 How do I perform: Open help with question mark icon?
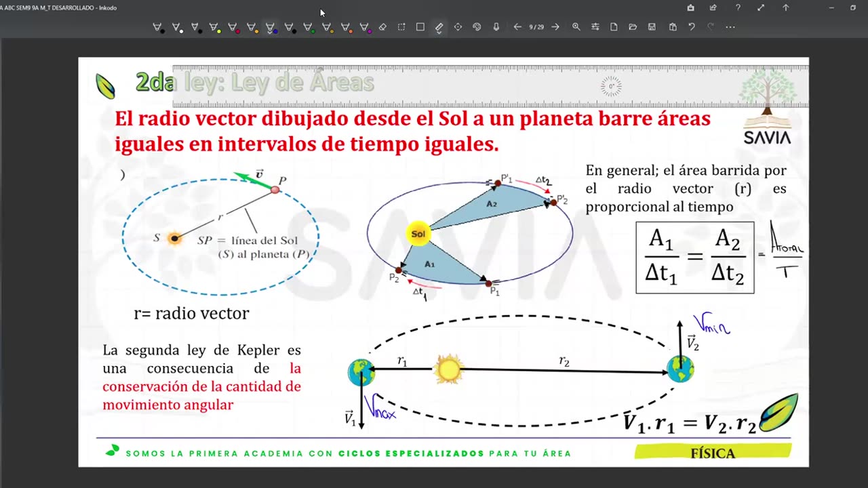coord(738,7)
